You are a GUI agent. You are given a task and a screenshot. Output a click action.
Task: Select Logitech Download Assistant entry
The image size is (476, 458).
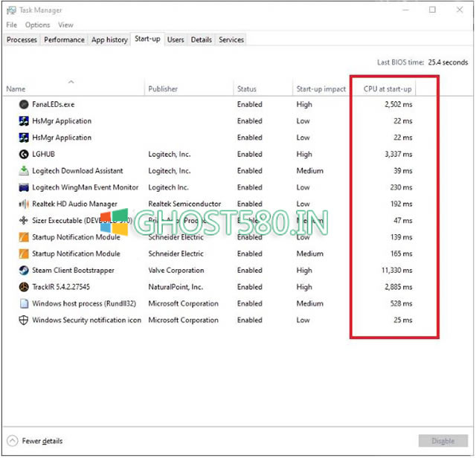tap(77, 171)
